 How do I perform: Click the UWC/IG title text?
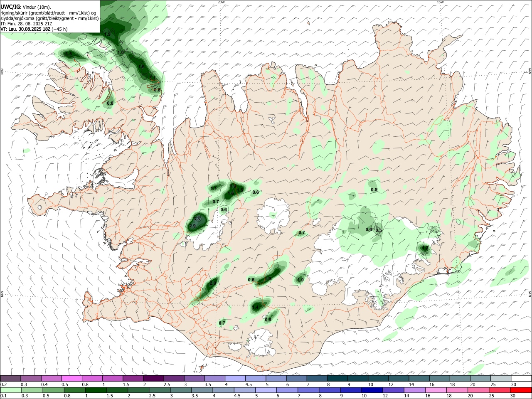tap(10, 7)
